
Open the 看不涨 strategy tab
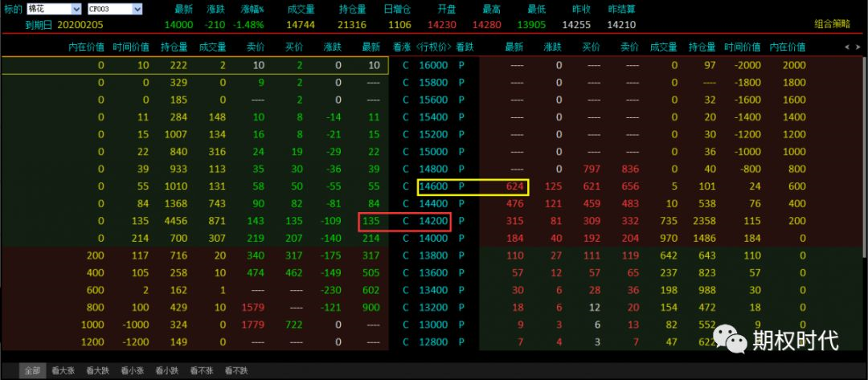(203, 371)
